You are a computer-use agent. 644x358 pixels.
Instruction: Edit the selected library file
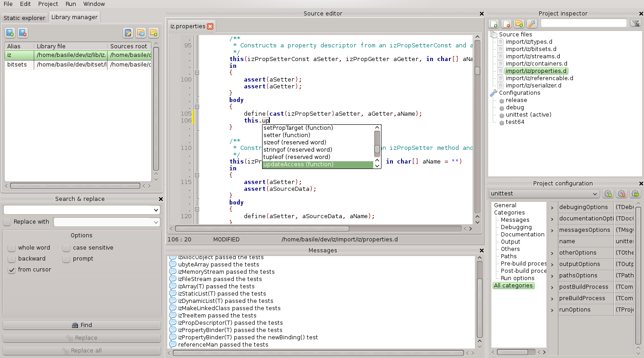point(128,33)
